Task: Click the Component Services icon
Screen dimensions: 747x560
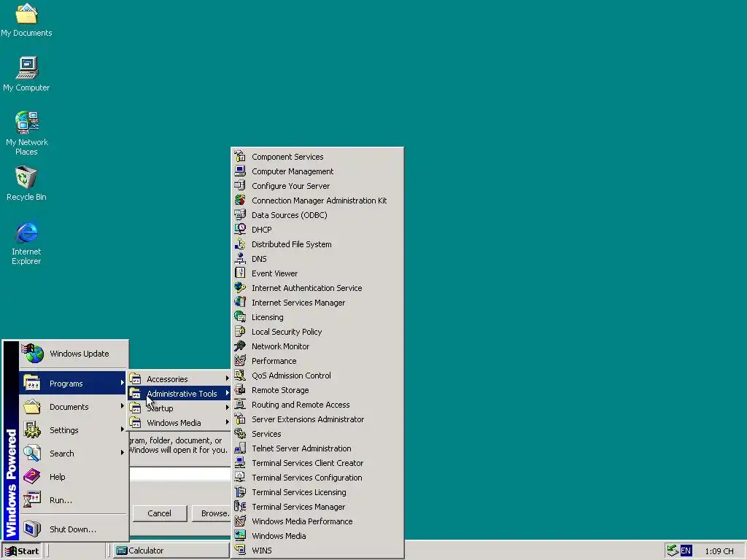Action: tap(240, 157)
